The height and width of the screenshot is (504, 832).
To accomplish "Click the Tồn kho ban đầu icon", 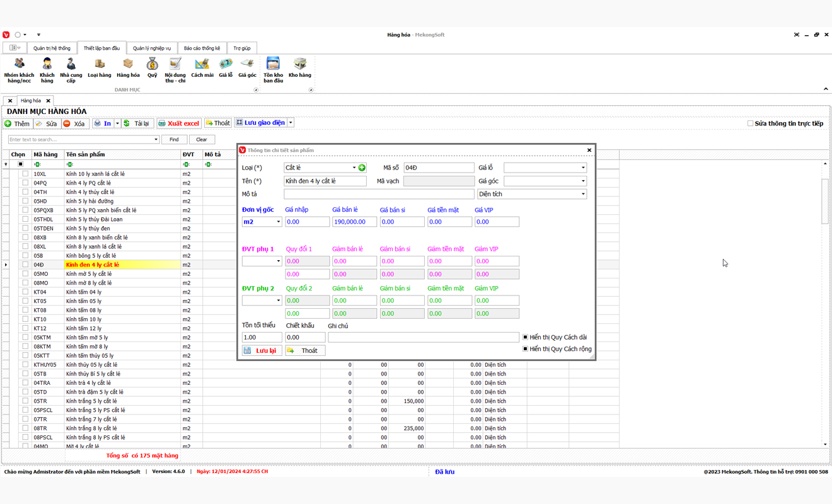I will coord(273,69).
